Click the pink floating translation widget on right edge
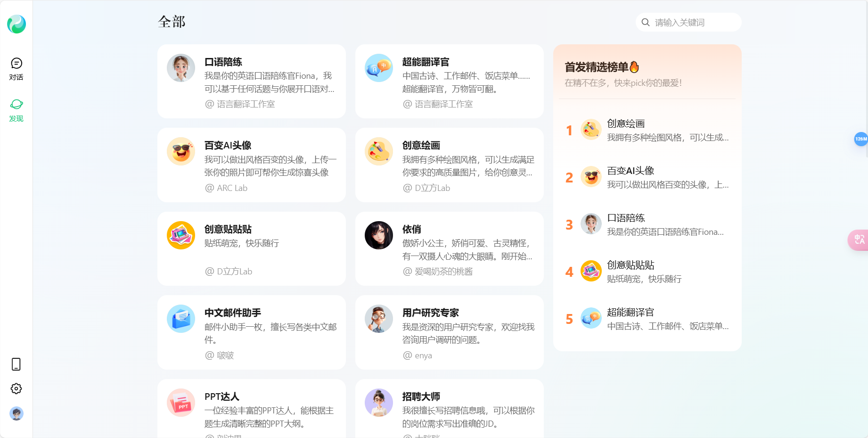 (x=860, y=240)
